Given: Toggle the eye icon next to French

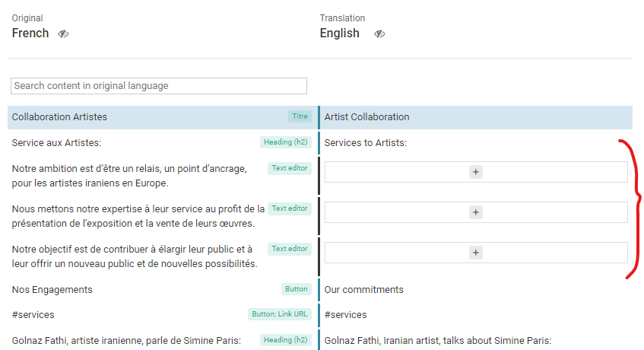Looking at the screenshot, I should pyautogui.click(x=63, y=33).
